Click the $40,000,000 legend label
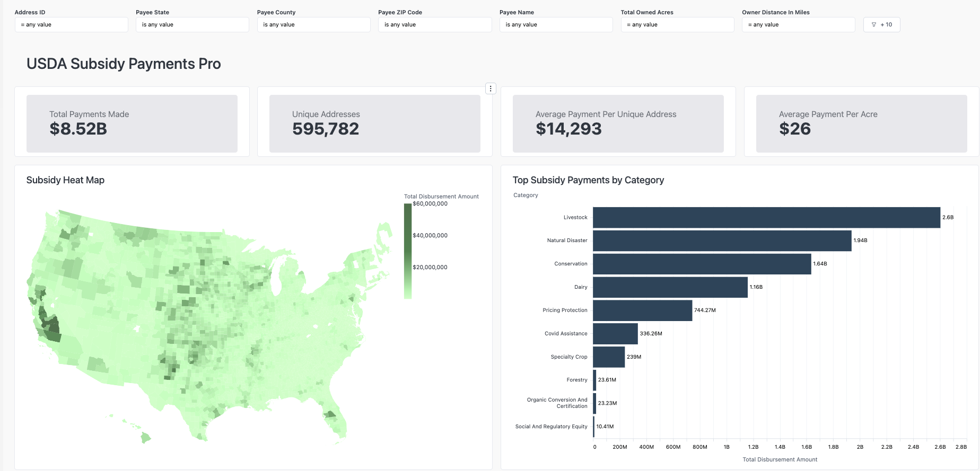The height and width of the screenshot is (471, 980). tap(430, 236)
